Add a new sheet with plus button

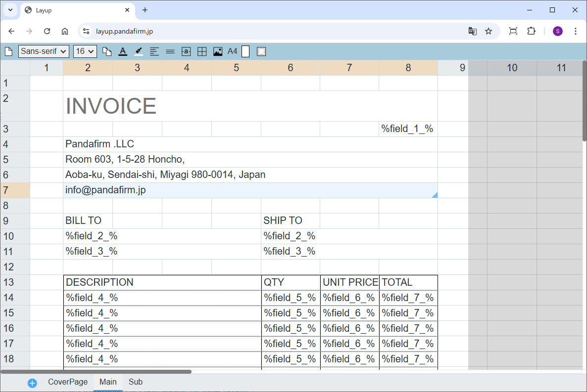32,383
